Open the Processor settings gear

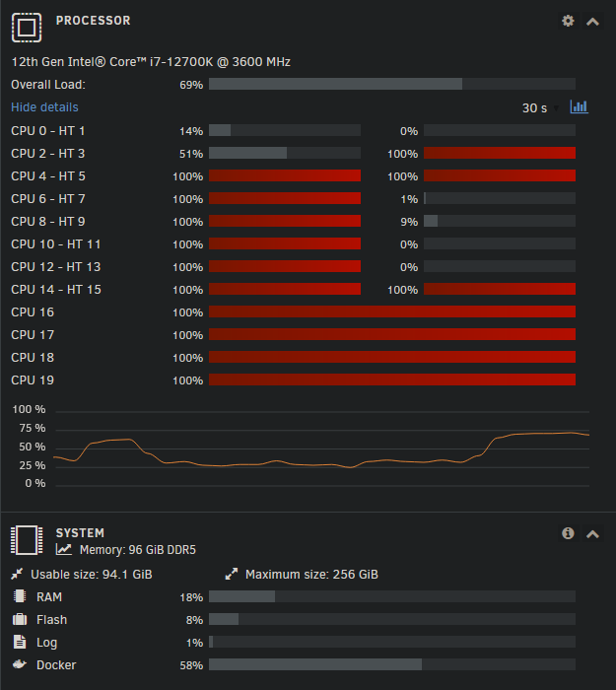[568, 21]
